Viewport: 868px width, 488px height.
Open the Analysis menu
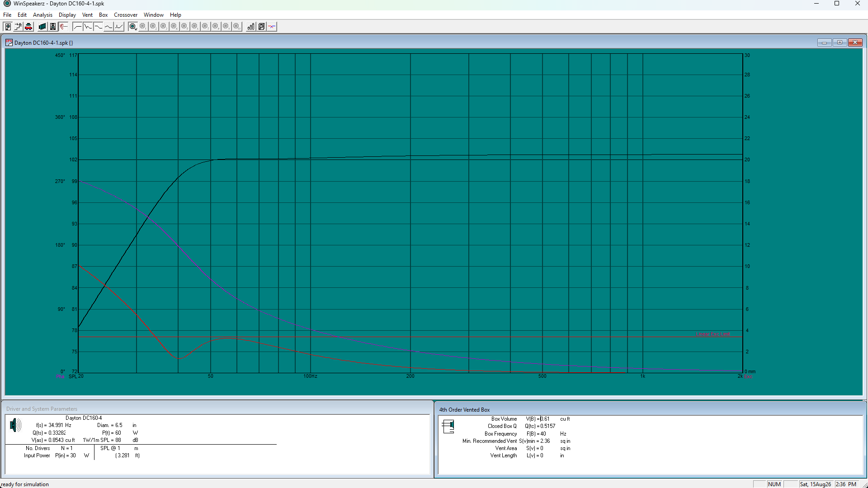(42, 15)
